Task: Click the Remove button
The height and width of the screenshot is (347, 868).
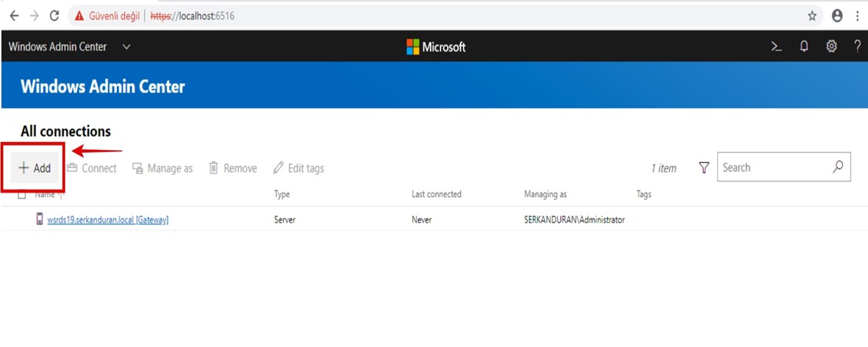Action: pos(232,168)
